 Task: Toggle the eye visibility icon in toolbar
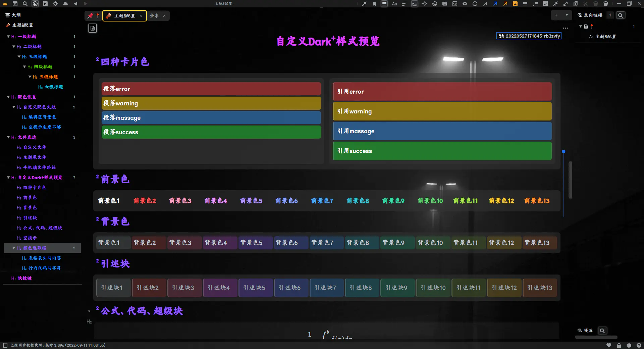pos(465,4)
